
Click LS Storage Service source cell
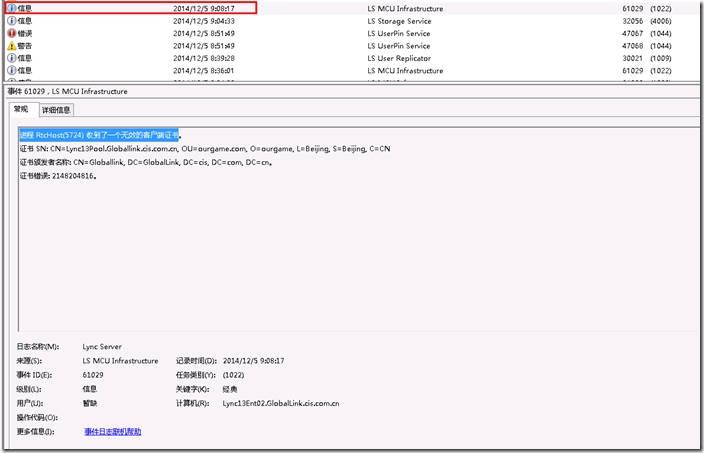tap(399, 21)
